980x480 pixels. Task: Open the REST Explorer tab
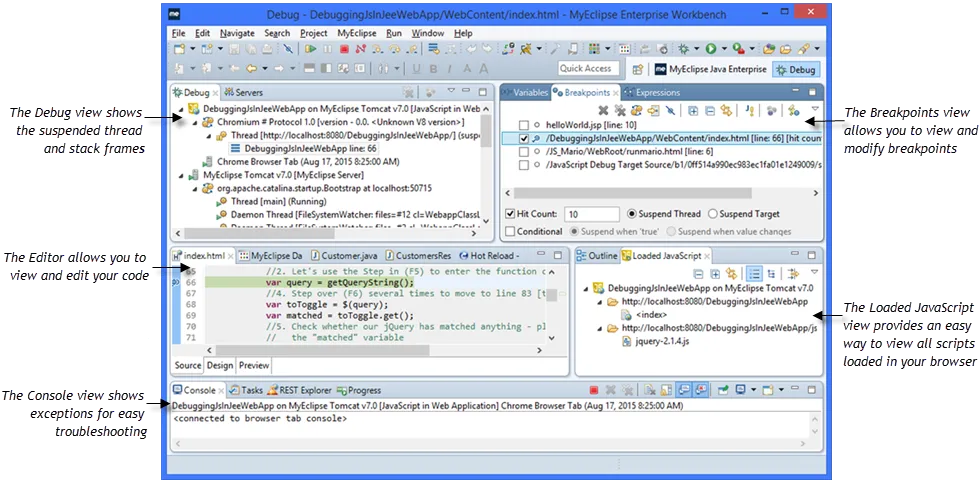click(299, 390)
